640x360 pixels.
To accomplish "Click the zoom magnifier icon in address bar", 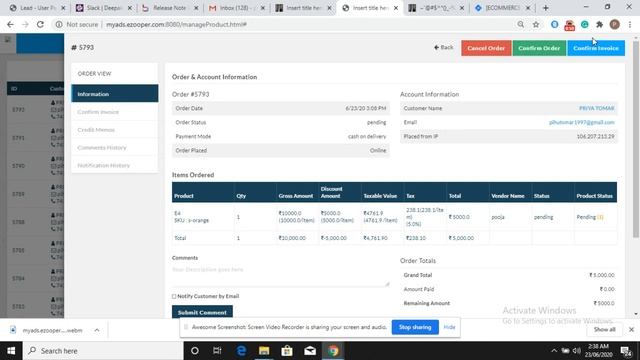I will point(520,24).
